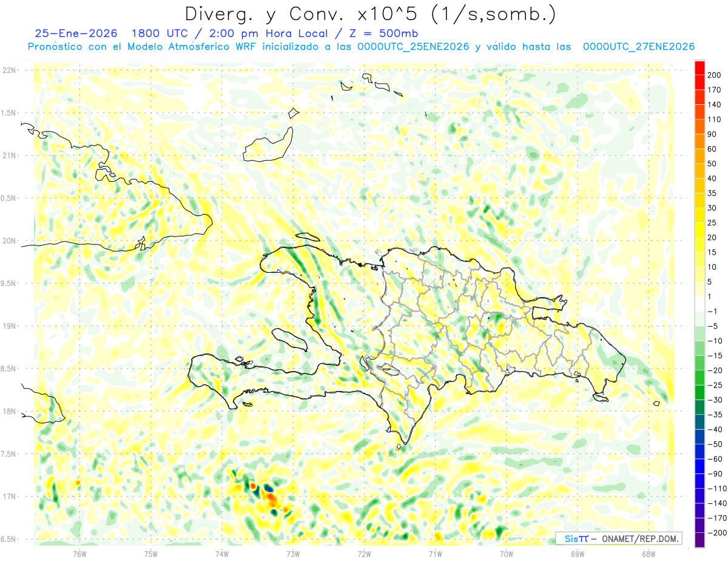The width and height of the screenshot is (728, 562).
Task: Click the '6.5N' latitude label
Action: click(8, 539)
